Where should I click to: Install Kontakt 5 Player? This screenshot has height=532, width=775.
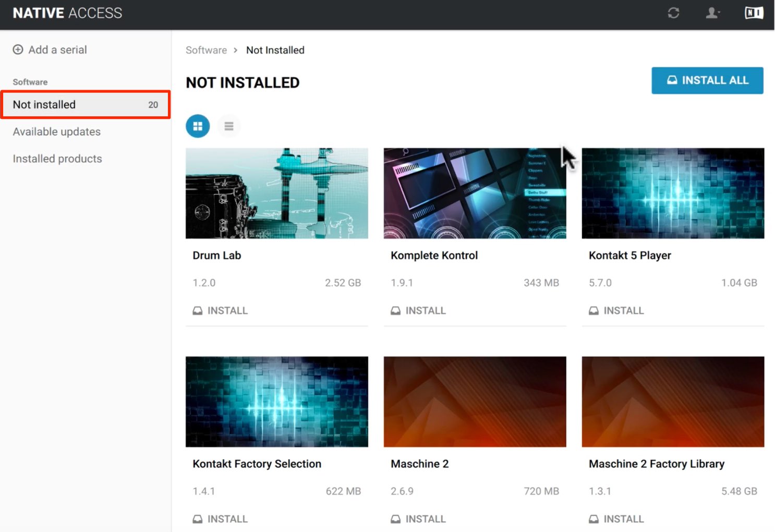[x=616, y=311]
